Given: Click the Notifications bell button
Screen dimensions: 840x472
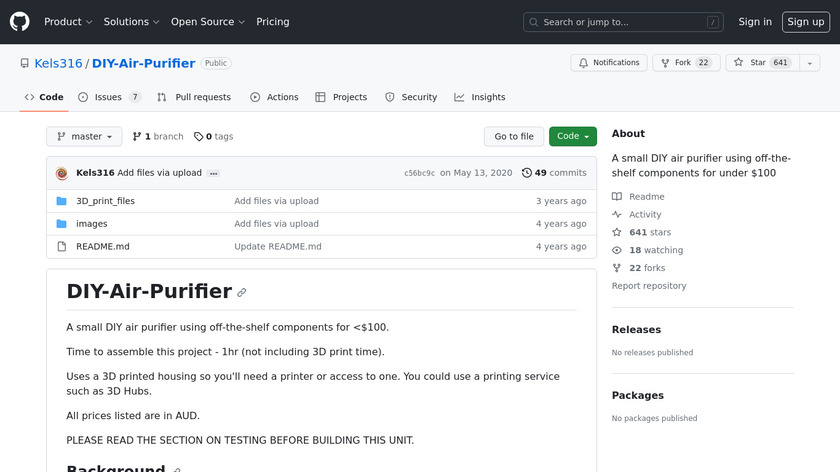Looking at the screenshot, I should (609, 63).
